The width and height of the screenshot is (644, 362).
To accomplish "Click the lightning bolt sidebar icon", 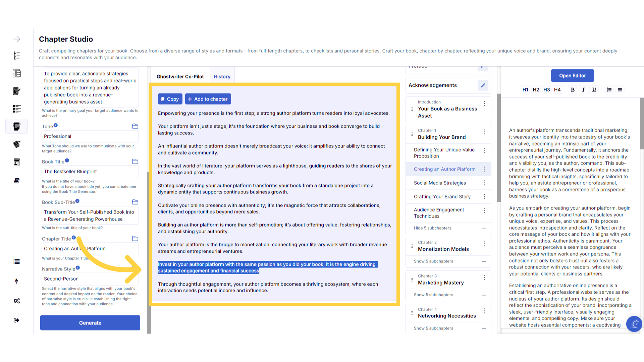I will 16,281.
